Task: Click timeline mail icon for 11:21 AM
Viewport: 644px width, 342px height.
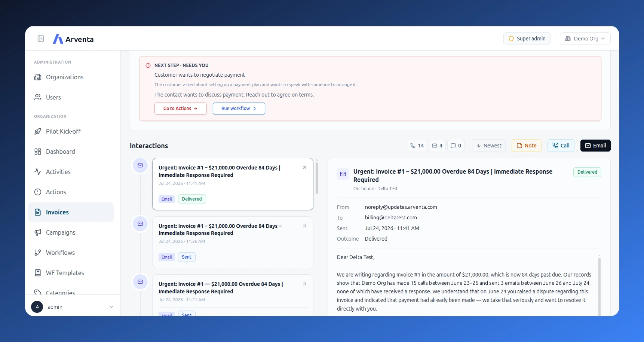Action: point(140,282)
